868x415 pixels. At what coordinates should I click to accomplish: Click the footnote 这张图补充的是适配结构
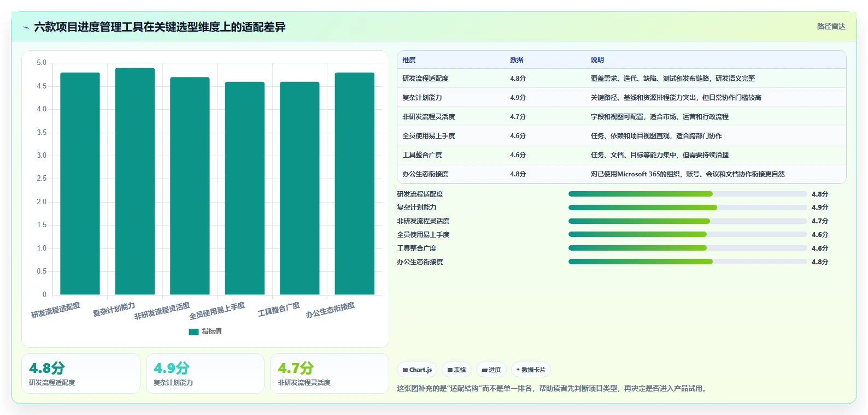click(x=553, y=389)
